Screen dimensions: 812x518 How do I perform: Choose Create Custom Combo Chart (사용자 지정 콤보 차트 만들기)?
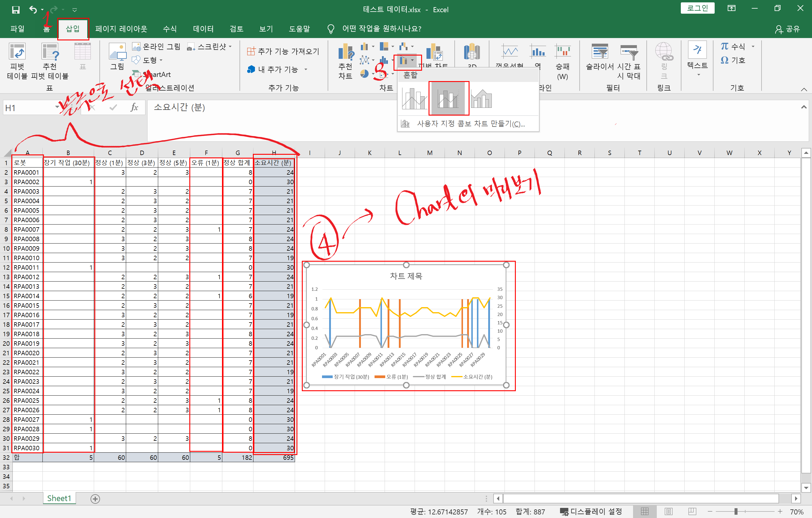(x=470, y=124)
